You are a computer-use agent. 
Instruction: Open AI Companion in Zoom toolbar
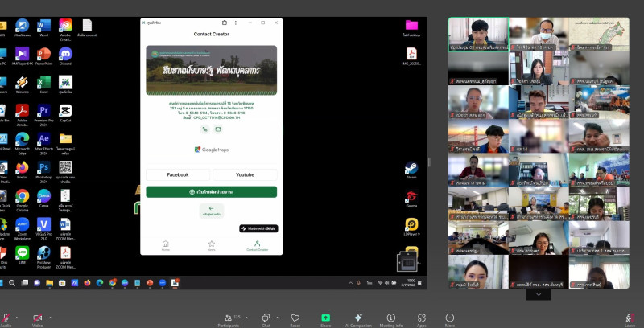[358, 319]
